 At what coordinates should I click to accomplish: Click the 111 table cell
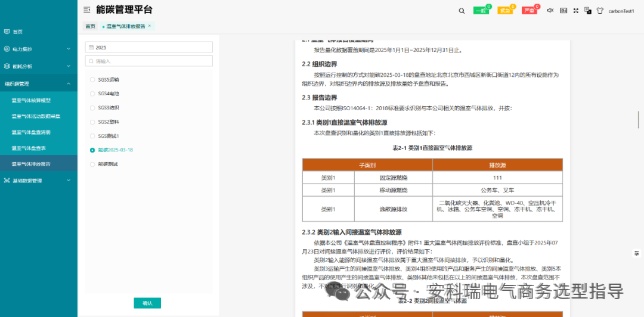pos(497,178)
